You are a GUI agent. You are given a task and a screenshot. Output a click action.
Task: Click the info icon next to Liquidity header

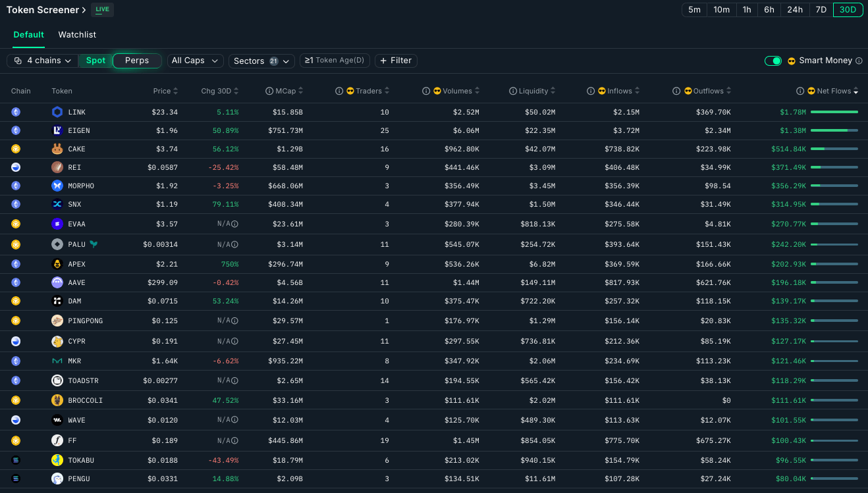(513, 91)
